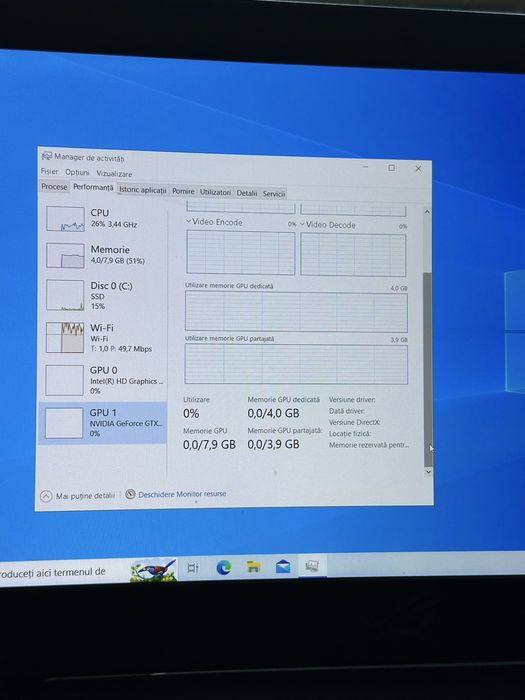525x700 pixels.
Task: Open Deschidere Monitor resurse link
Action: (x=182, y=494)
